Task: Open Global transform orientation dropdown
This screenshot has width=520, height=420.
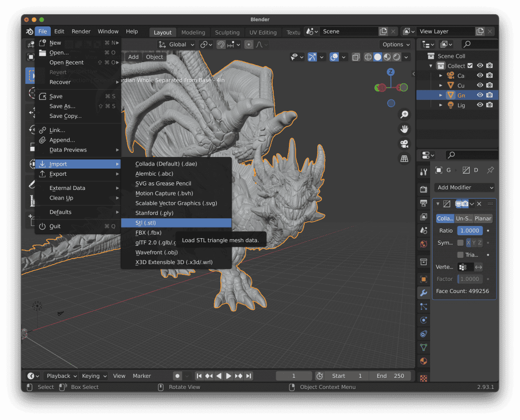Action: pyautogui.click(x=176, y=45)
